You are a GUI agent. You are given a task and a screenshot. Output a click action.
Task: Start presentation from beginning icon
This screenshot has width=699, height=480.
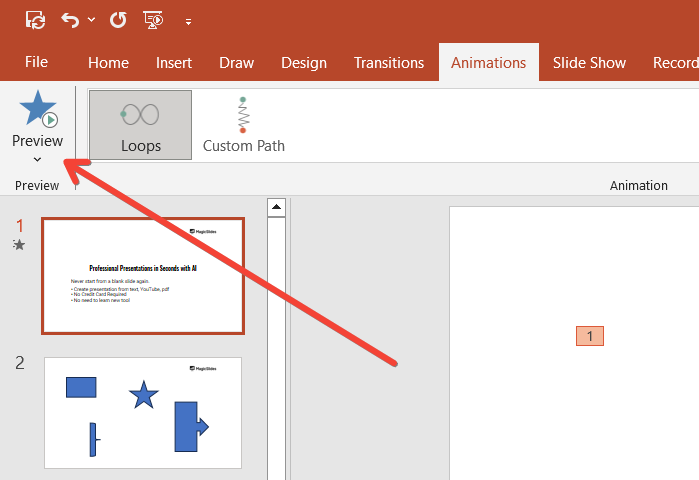pos(153,21)
